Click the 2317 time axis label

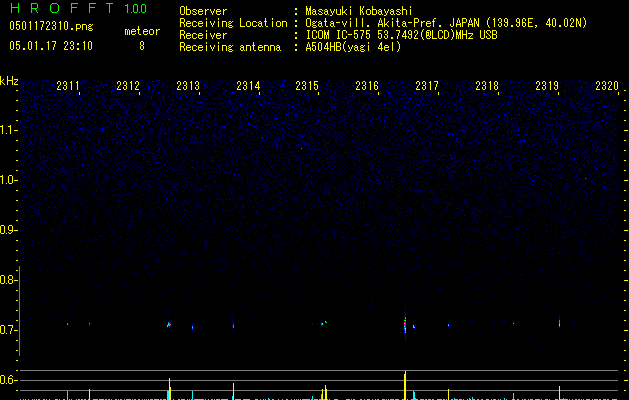(x=427, y=86)
